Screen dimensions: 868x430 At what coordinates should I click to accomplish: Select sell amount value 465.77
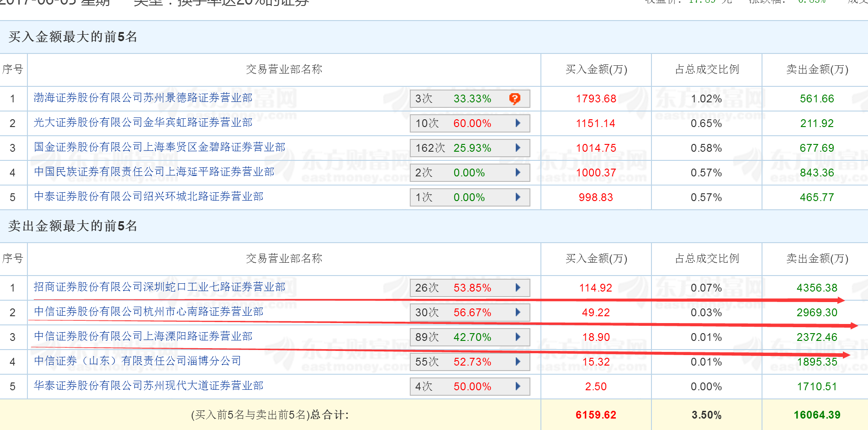pos(817,197)
